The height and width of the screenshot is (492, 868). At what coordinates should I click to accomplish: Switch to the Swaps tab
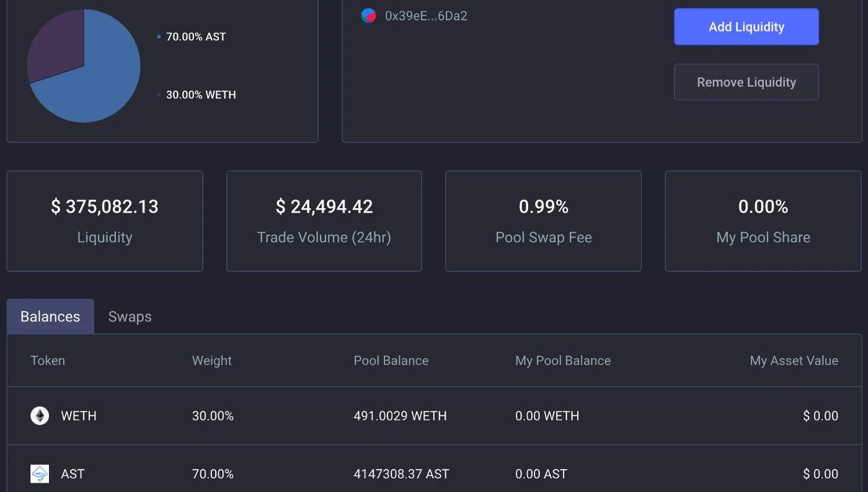(130, 317)
